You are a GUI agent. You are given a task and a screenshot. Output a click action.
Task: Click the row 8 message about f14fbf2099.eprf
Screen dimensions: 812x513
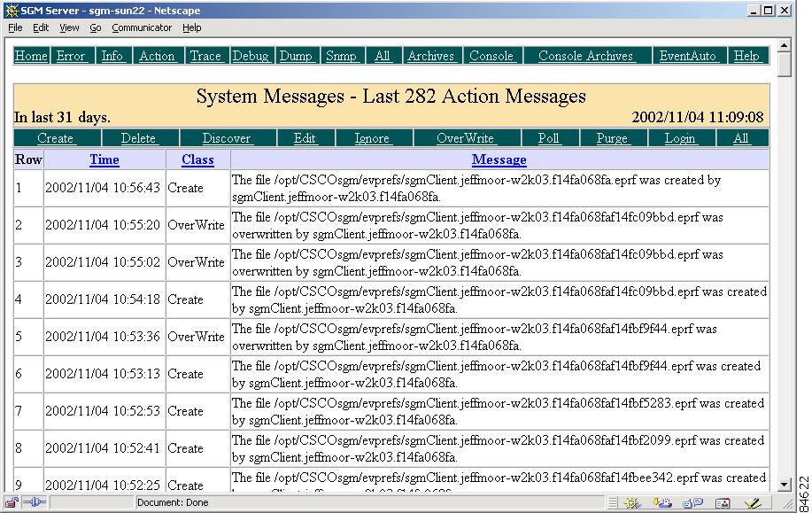(x=499, y=449)
